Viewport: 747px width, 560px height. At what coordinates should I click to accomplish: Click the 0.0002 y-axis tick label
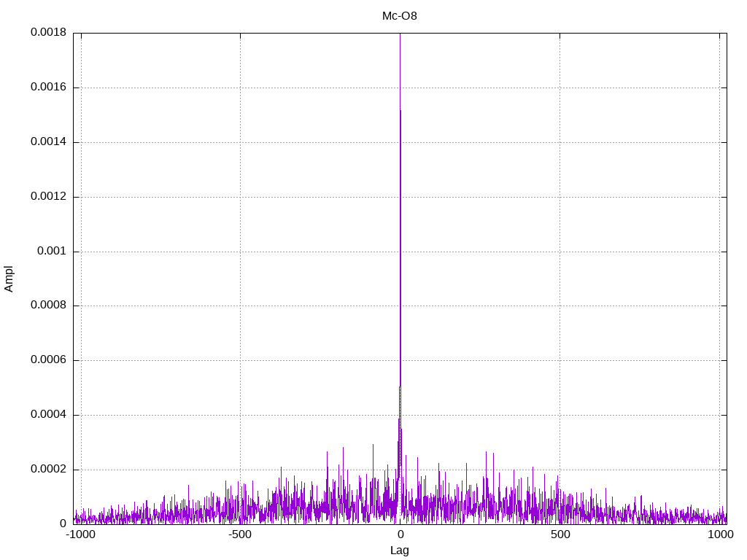pyautogui.click(x=48, y=470)
